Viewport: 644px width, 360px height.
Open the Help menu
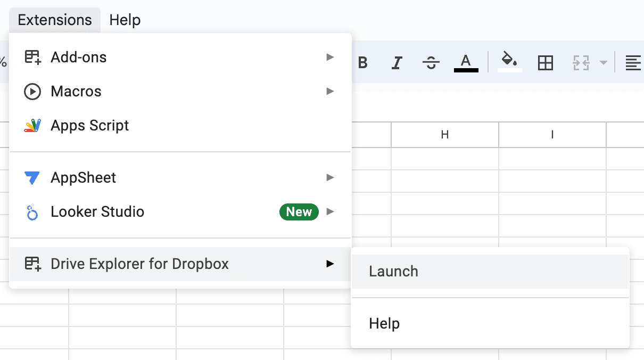(x=125, y=20)
